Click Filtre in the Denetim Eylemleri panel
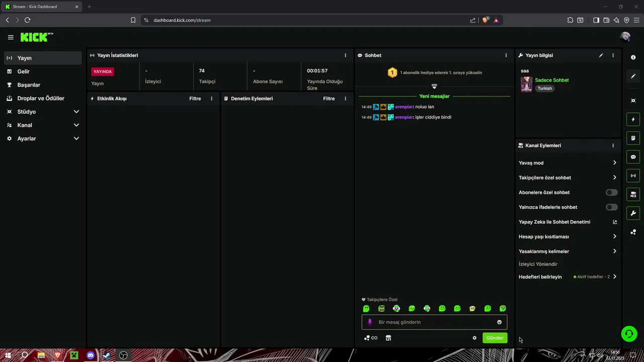Viewport: 644px width, 362px height. click(x=329, y=99)
